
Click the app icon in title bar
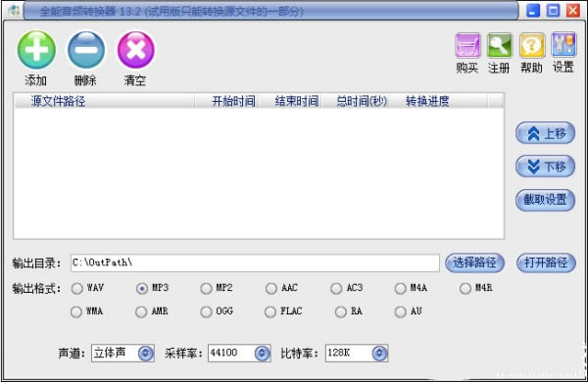point(13,10)
